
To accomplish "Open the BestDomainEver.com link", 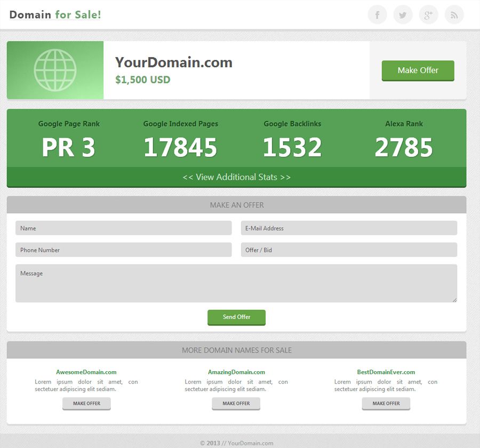I will (x=386, y=372).
